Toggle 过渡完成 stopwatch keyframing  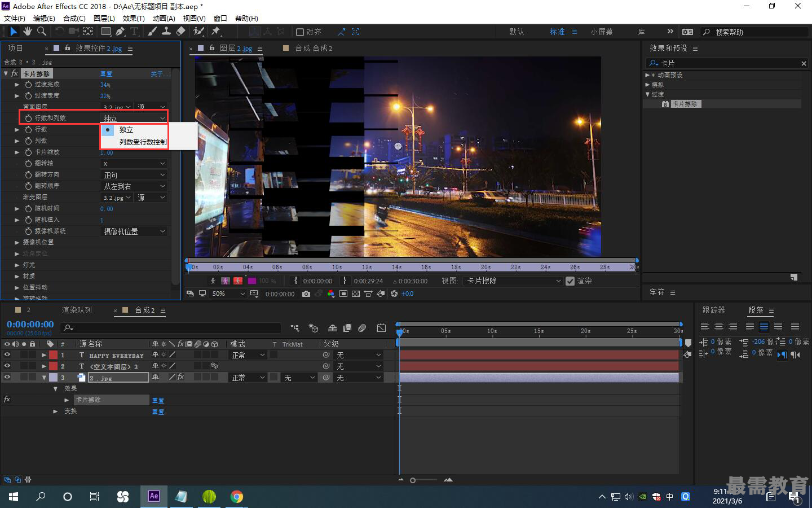(x=28, y=84)
